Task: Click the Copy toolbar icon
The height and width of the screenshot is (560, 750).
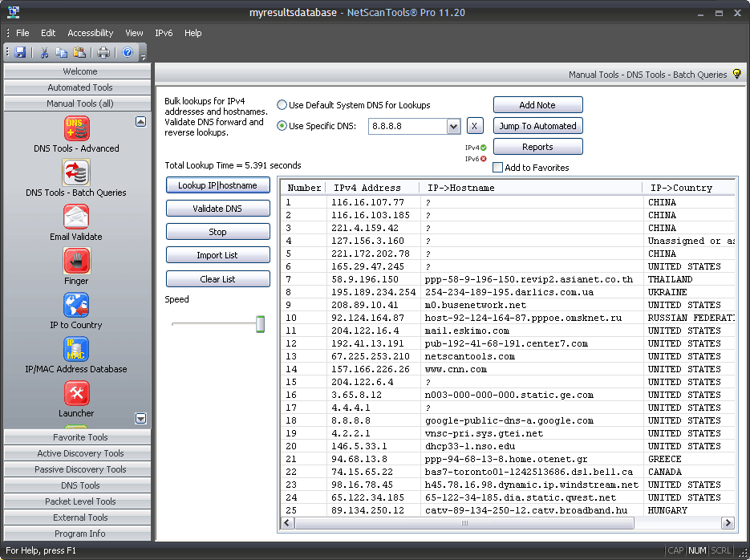Action: [x=61, y=52]
